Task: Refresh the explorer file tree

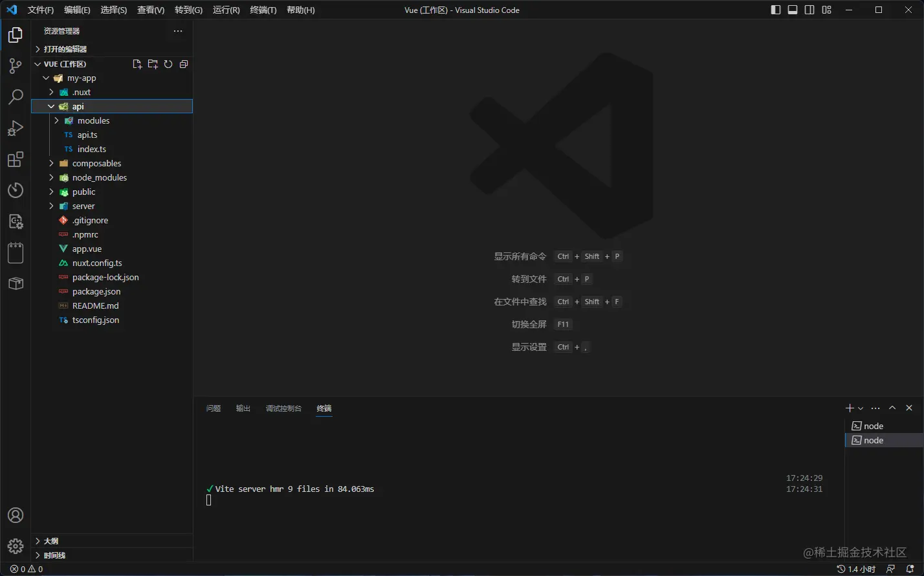Action: (x=168, y=64)
